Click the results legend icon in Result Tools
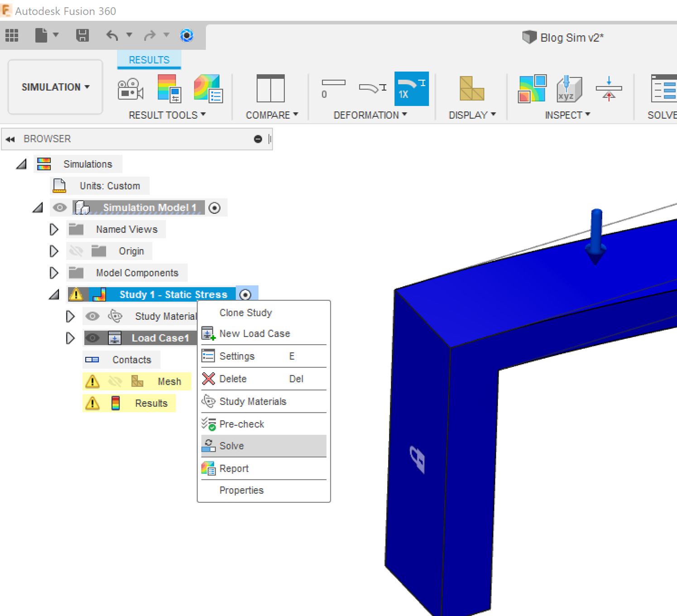This screenshot has width=677, height=616. [x=207, y=89]
